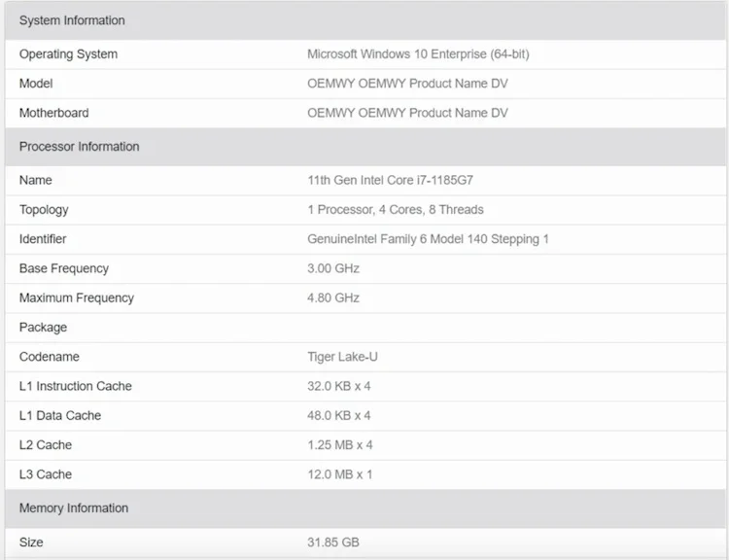Select the 3.00 GHz value
The image size is (729, 560).
[332, 268]
